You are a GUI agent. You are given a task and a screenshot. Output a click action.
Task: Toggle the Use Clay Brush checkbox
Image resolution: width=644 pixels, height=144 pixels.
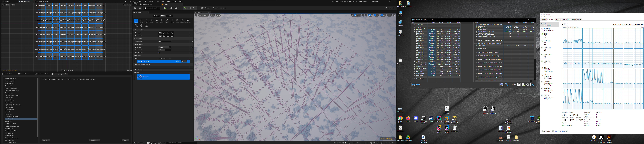159,53
